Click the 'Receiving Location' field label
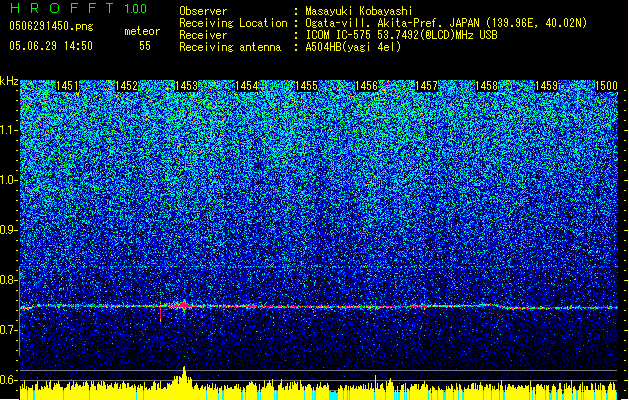The height and width of the screenshot is (400, 629). 233,23
